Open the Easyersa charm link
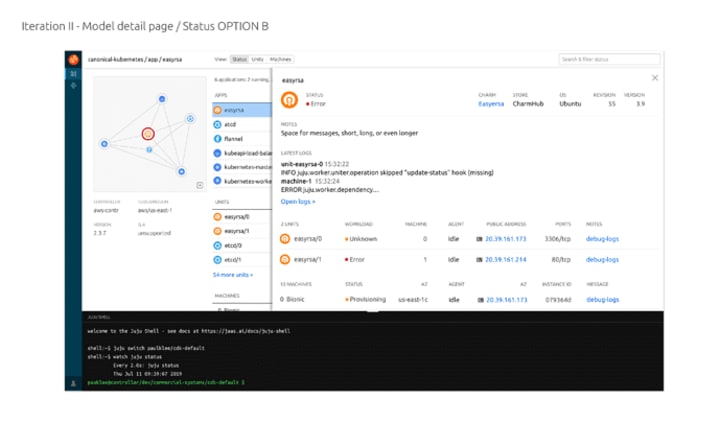 pos(491,104)
